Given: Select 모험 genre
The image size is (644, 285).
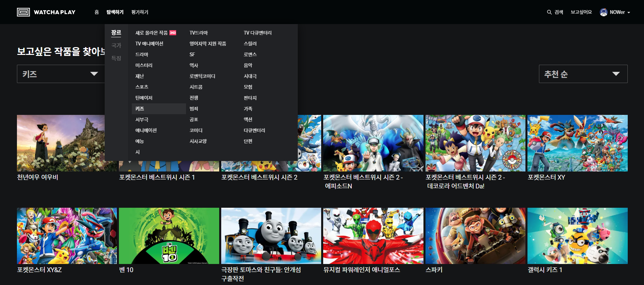Looking at the screenshot, I should 248,87.
